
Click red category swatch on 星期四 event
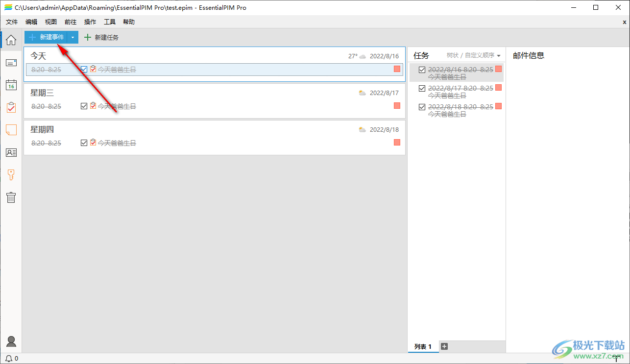tap(397, 143)
